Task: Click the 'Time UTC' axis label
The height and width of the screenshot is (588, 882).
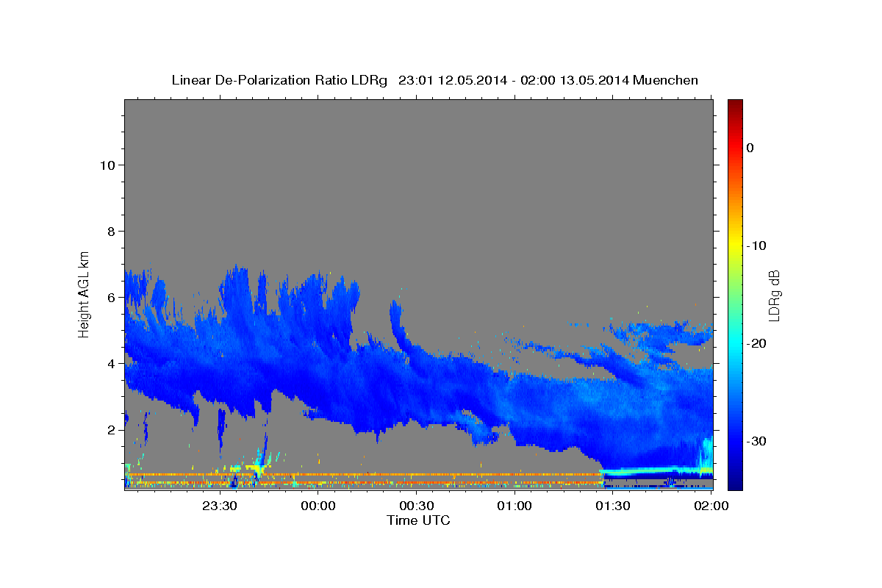Action: pyautogui.click(x=419, y=520)
